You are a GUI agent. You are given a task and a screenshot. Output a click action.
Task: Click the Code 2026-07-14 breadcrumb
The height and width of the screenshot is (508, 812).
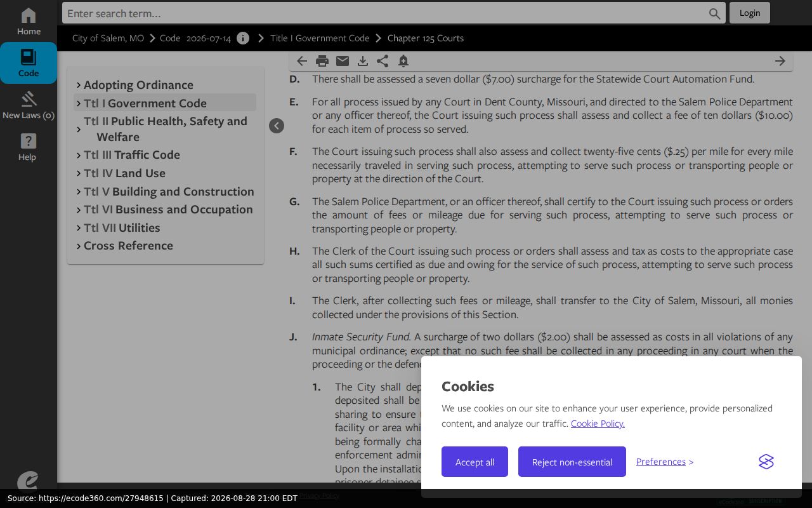click(195, 38)
